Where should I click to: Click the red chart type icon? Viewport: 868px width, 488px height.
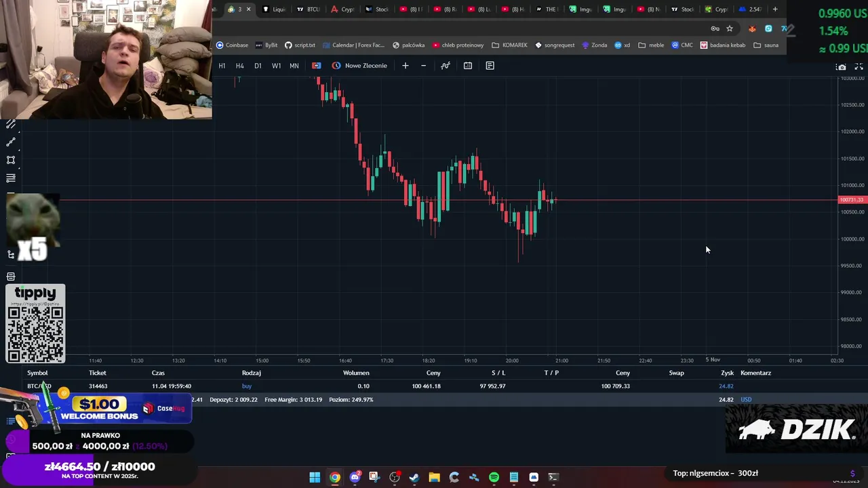[316, 66]
